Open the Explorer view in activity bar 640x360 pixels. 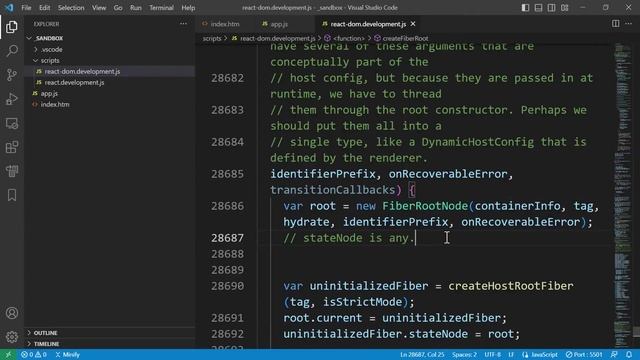click(x=12, y=27)
